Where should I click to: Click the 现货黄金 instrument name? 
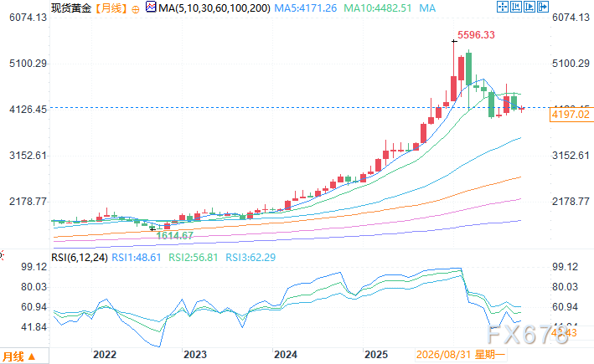click(71, 8)
